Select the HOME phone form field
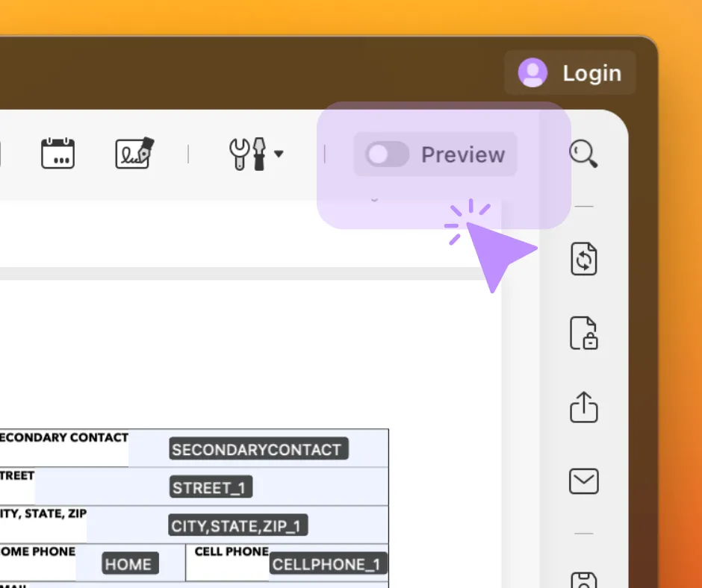Screen dimensions: 702x588 point(128,563)
